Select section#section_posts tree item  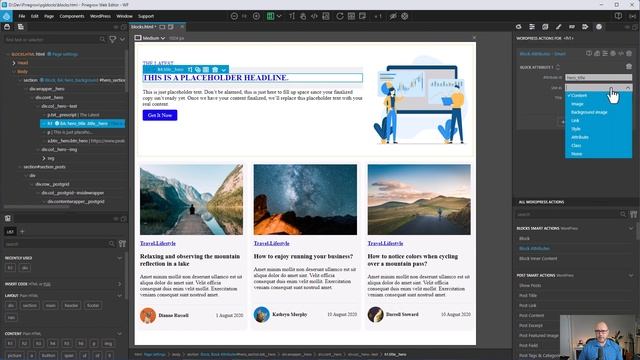pyautogui.click(x=44, y=167)
